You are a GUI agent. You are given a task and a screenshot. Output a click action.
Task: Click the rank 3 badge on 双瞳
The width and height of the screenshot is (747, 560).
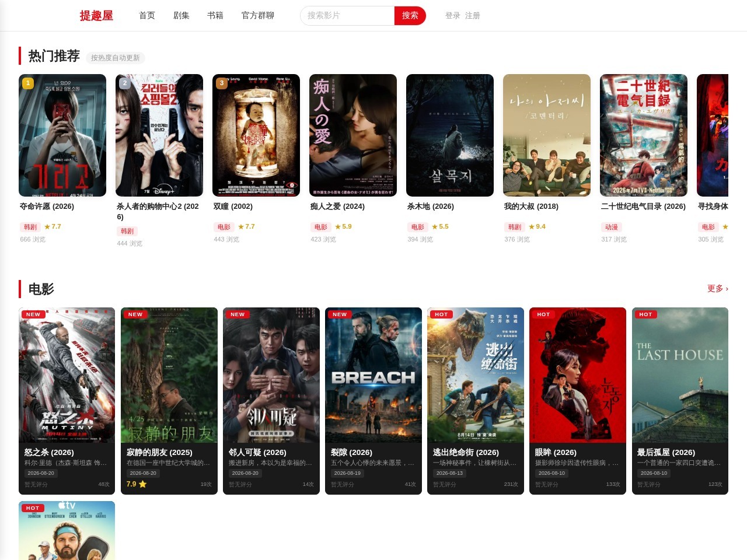point(221,83)
